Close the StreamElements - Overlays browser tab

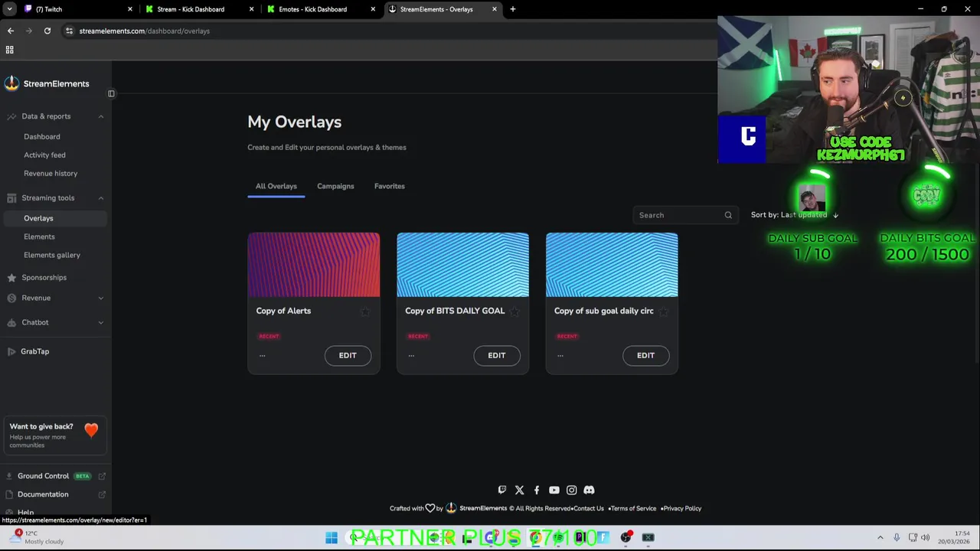494,9
